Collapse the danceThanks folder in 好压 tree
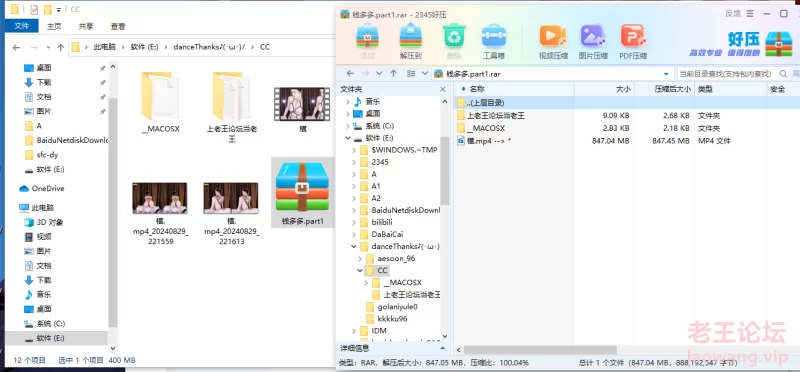The height and width of the screenshot is (372, 800). coord(354,246)
